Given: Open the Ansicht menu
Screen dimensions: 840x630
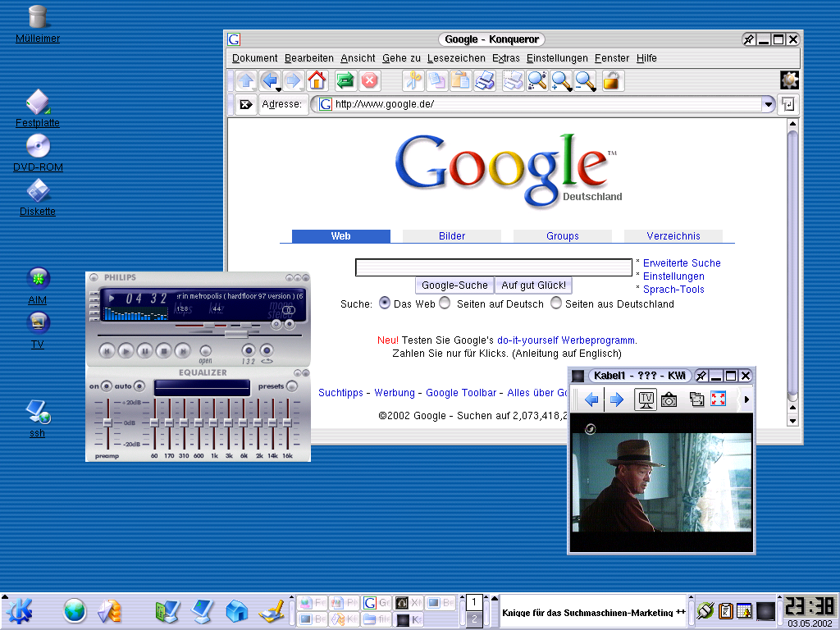Looking at the screenshot, I should point(358,58).
